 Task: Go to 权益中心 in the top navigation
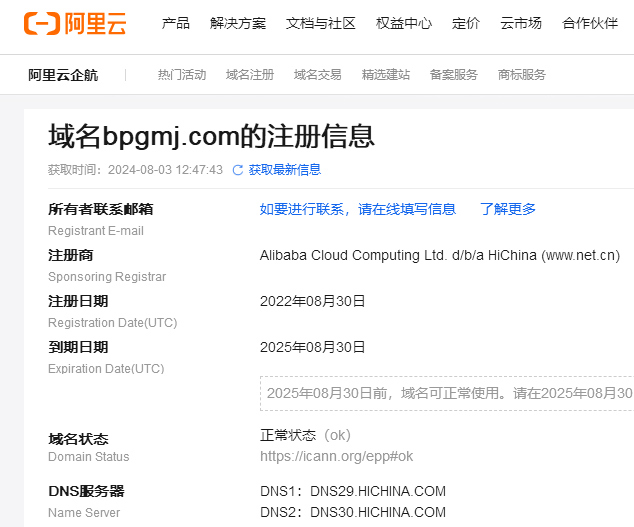click(x=404, y=23)
